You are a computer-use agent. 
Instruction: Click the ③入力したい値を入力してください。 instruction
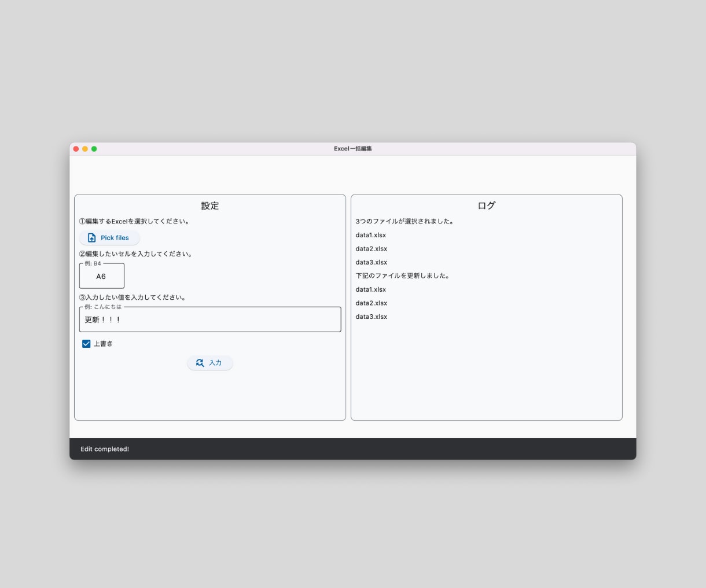coord(133,297)
